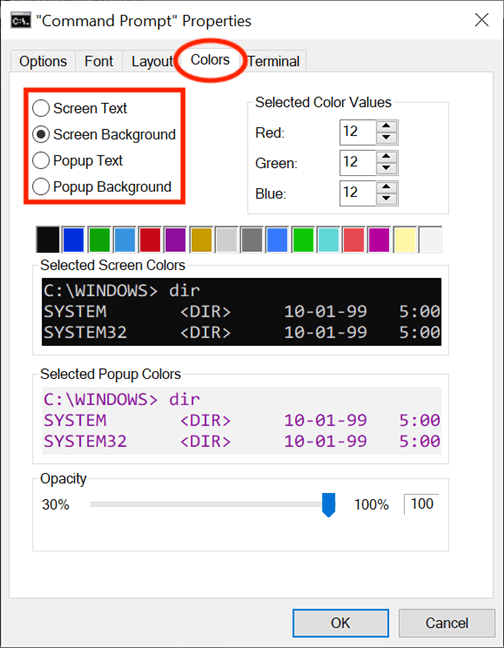This screenshot has height=648, width=504.
Task: Click the Red value input field
Action: [357, 132]
